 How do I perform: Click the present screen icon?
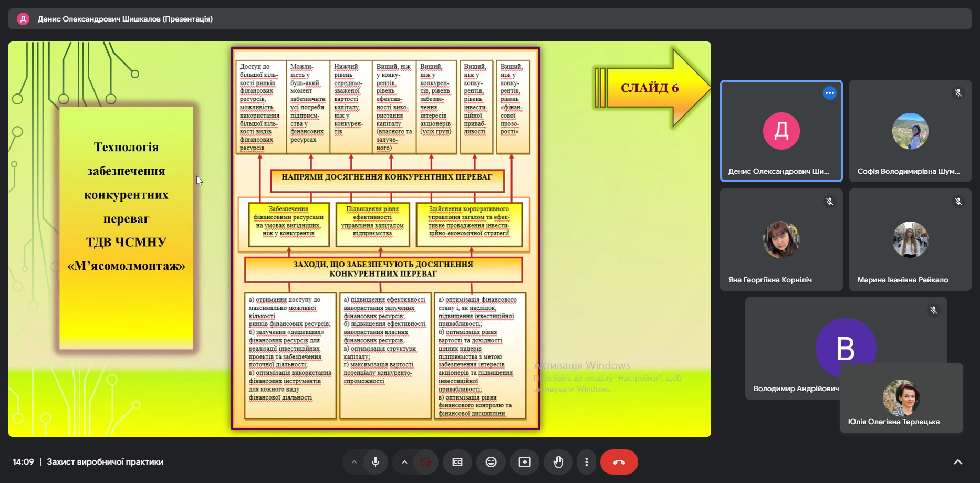[x=525, y=462]
